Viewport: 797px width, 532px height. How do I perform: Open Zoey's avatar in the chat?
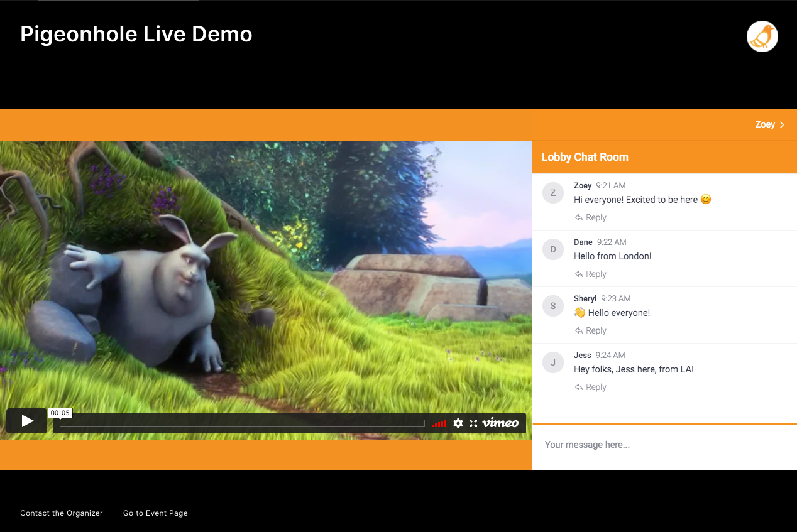point(553,193)
